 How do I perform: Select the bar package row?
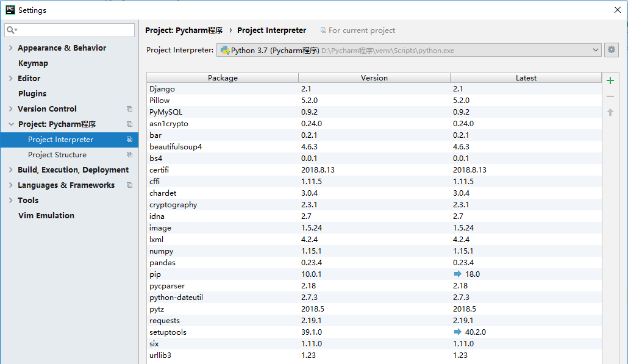pos(374,135)
